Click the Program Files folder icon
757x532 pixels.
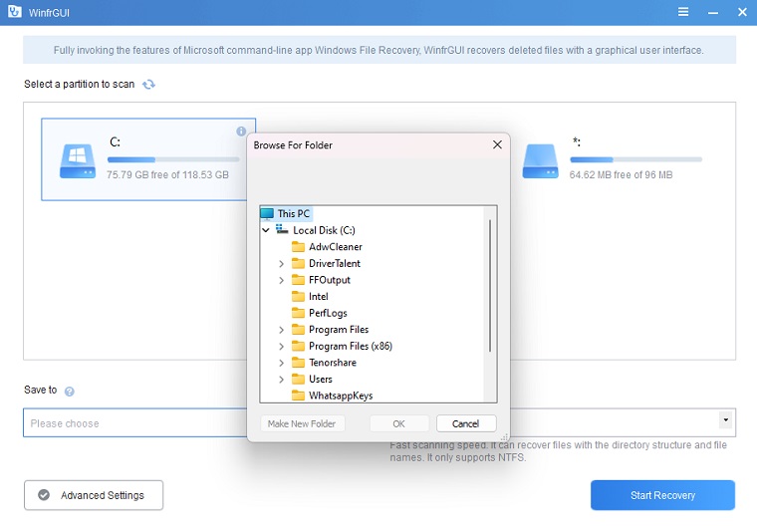click(299, 329)
